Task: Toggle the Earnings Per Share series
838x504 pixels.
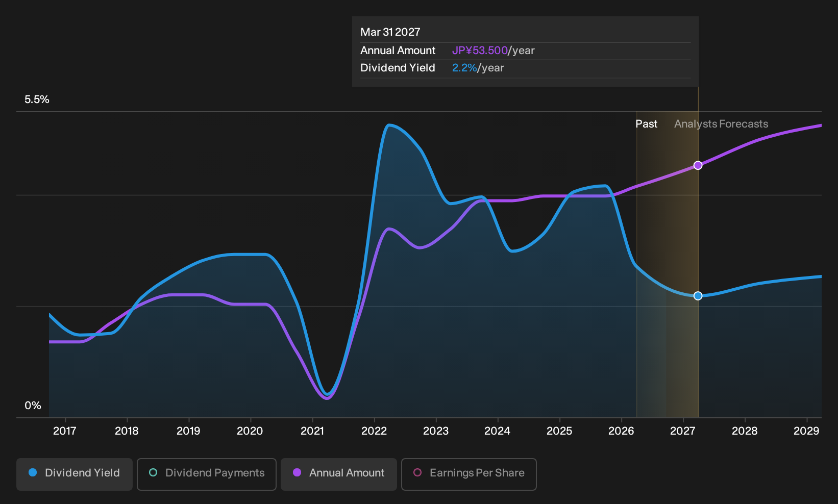Action: 469,474
